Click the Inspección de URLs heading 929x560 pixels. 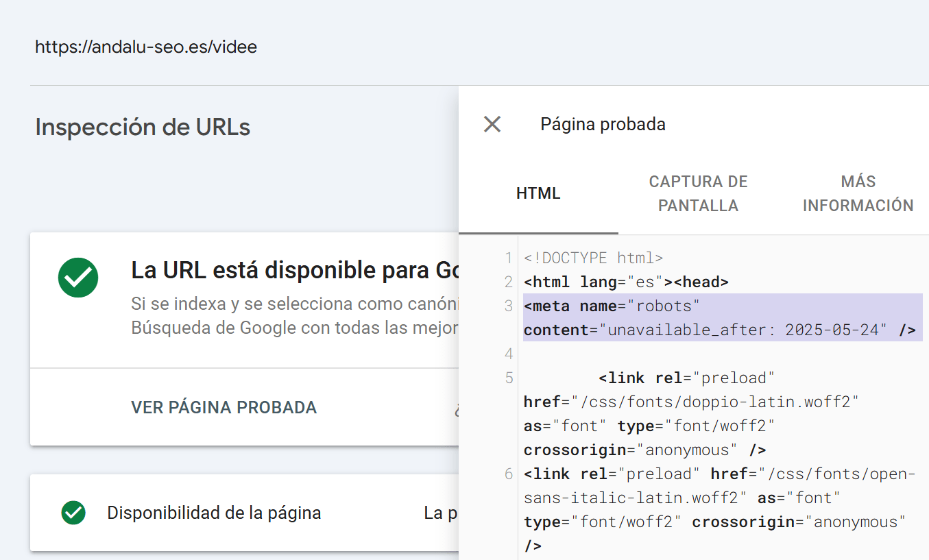(x=143, y=127)
